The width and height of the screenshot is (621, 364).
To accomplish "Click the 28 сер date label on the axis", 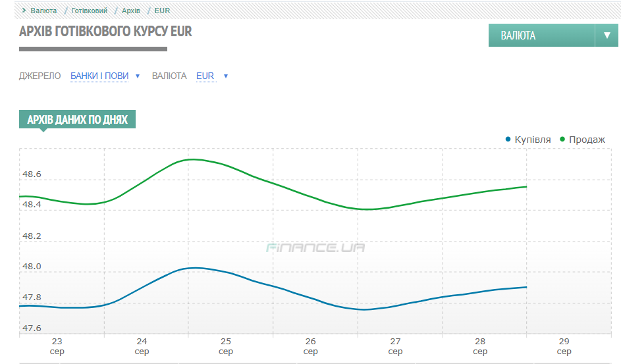I will point(480,346).
